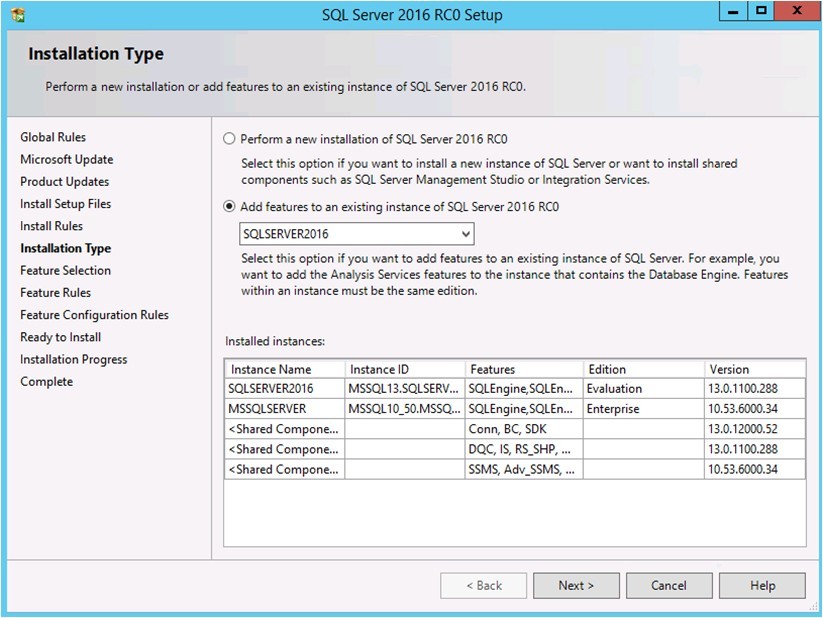
Task: Click the SQL Server setup icon in title bar
Action: (x=18, y=15)
